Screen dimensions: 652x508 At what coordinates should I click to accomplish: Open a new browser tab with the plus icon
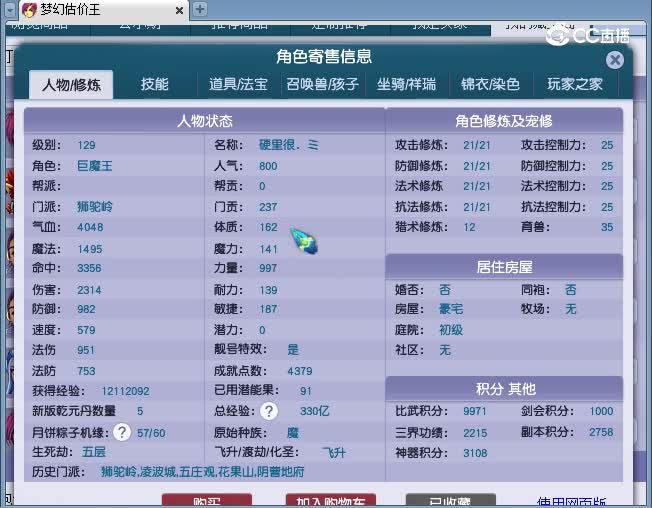click(x=200, y=9)
